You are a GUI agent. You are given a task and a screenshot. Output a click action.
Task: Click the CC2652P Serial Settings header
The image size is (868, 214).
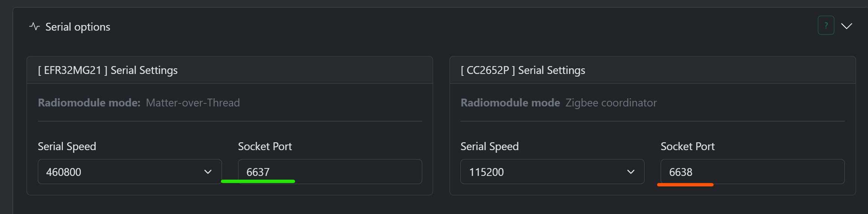pos(523,70)
